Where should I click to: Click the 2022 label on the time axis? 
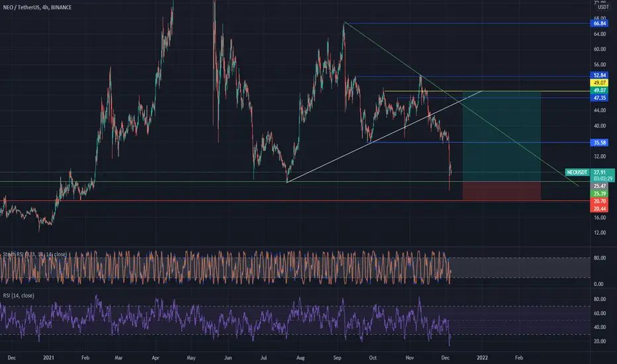tap(482, 357)
